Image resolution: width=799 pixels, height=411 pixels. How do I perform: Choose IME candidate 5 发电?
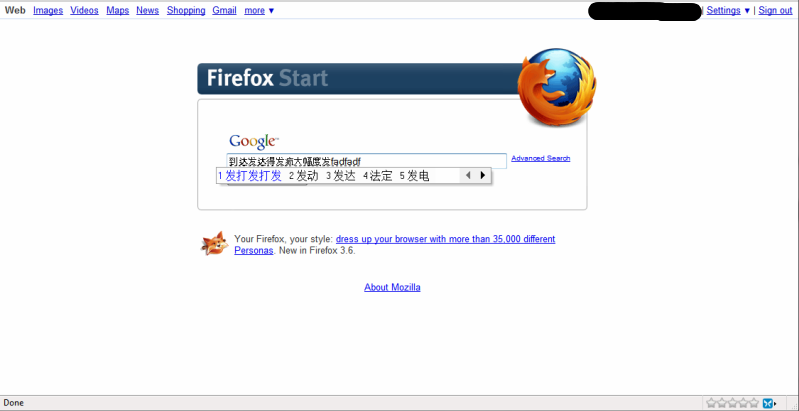414,176
